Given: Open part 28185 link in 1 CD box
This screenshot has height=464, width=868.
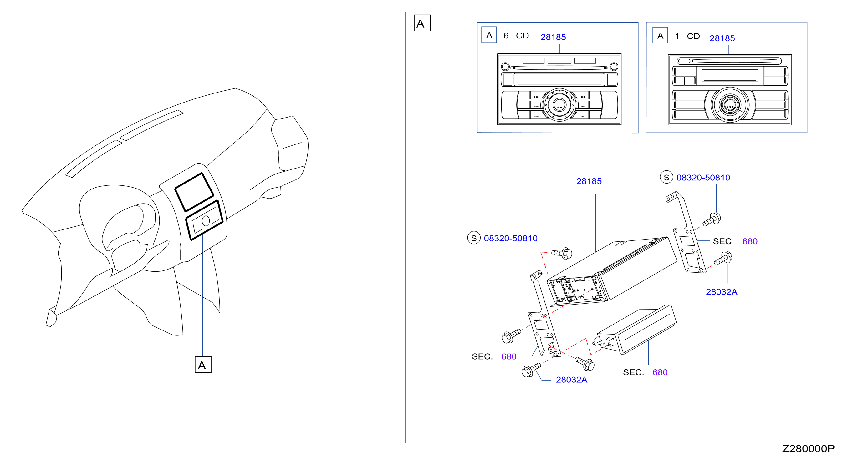Looking at the screenshot, I should click(722, 38).
